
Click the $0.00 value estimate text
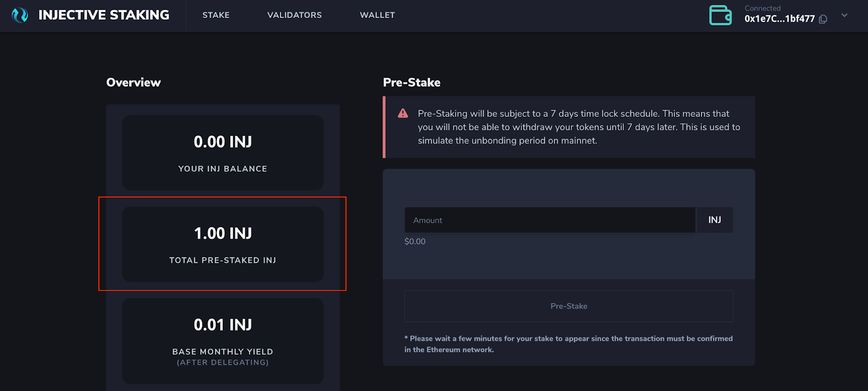[x=415, y=242]
